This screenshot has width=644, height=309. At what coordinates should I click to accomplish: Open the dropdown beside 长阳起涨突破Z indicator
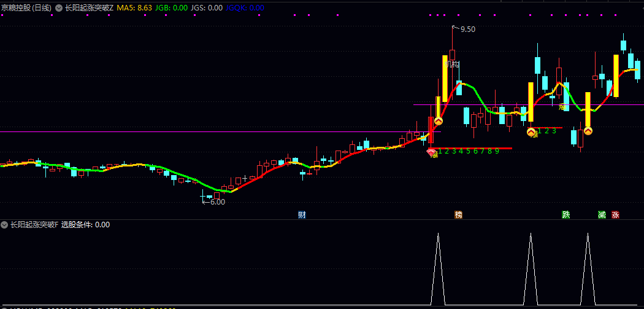coord(59,8)
